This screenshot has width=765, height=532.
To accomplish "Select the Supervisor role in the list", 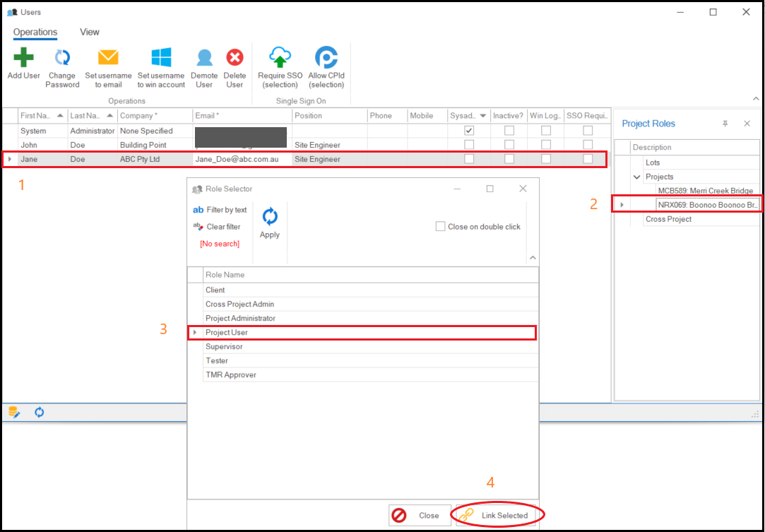I will tap(223, 346).
